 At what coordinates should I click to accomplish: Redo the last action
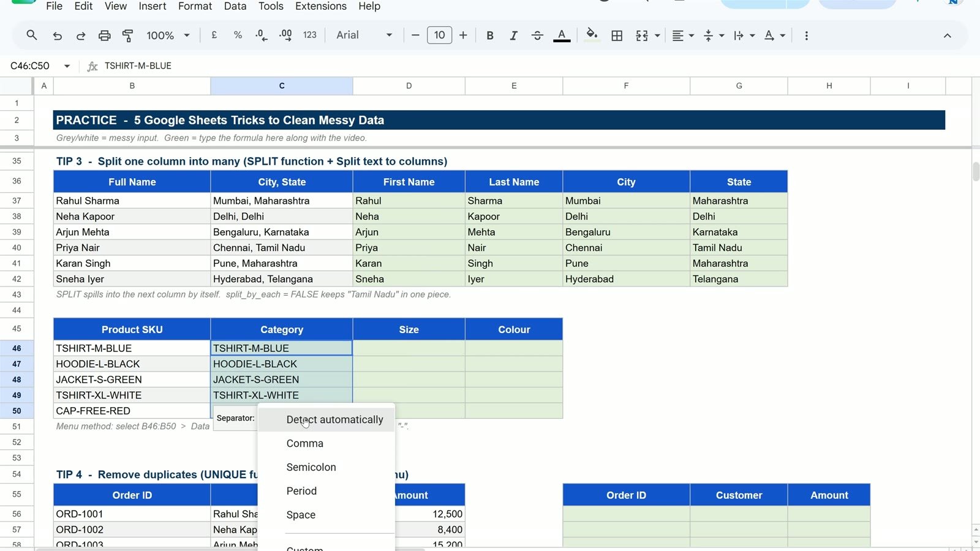click(80, 36)
